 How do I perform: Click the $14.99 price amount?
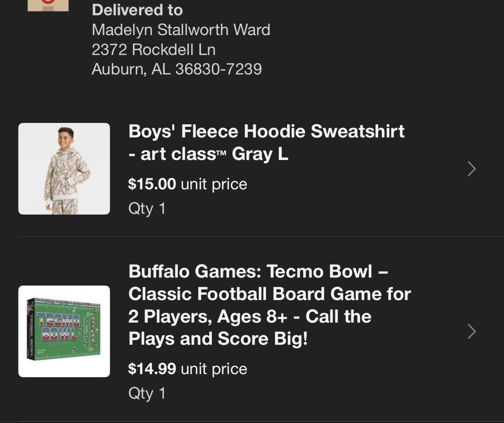[x=152, y=369]
